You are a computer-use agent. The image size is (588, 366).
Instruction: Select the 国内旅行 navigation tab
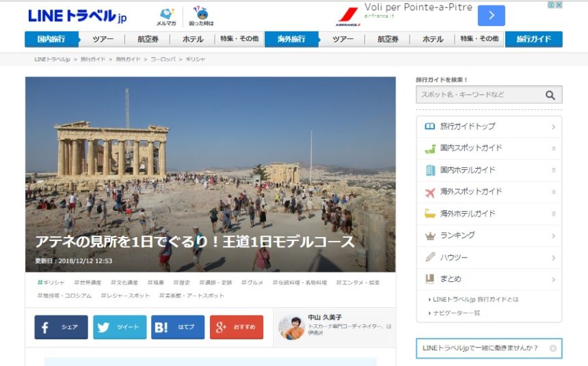[x=52, y=40]
